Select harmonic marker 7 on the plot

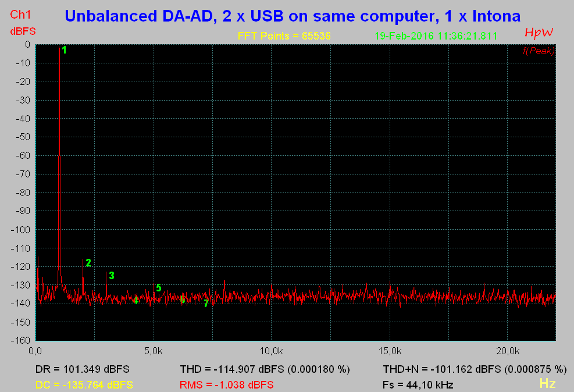pos(206,304)
